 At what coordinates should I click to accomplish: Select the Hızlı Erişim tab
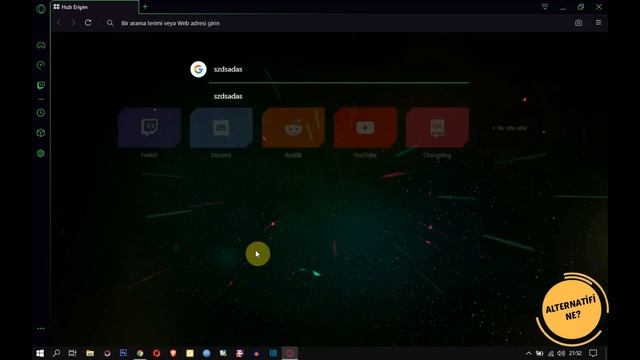pyautogui.click(x=94, y=7)
